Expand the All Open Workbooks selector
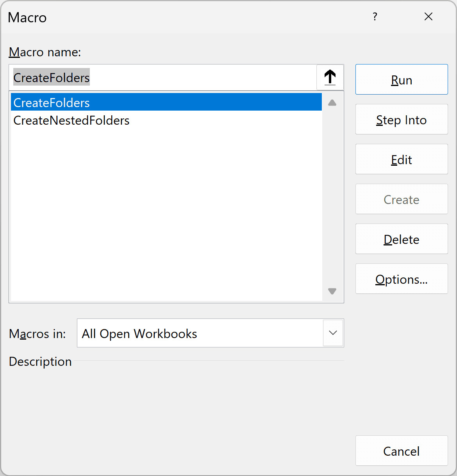Viewport: 457px width, 476px height. tap(333, 333)
